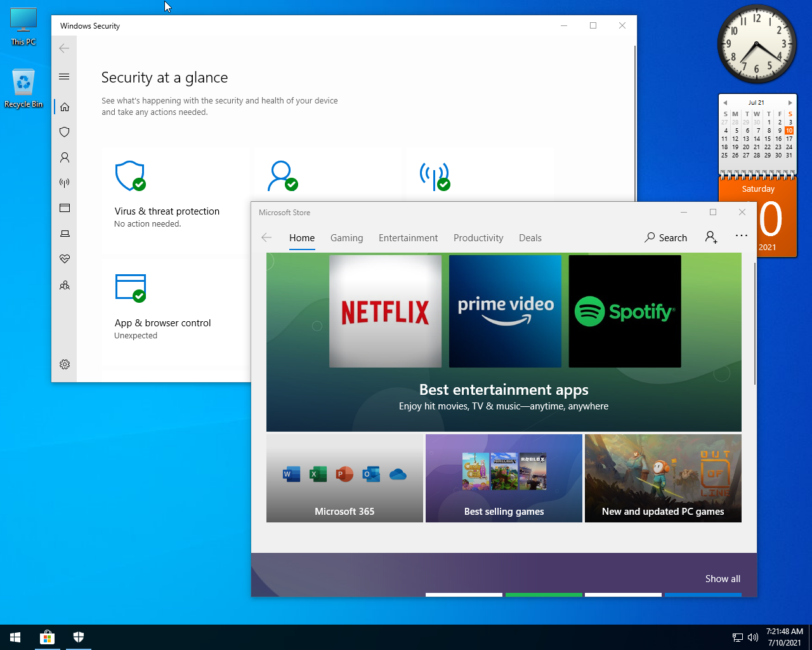Open Windows Security settings gear
812x650 pixels.
pyautogui.click(x=64, y=364)
